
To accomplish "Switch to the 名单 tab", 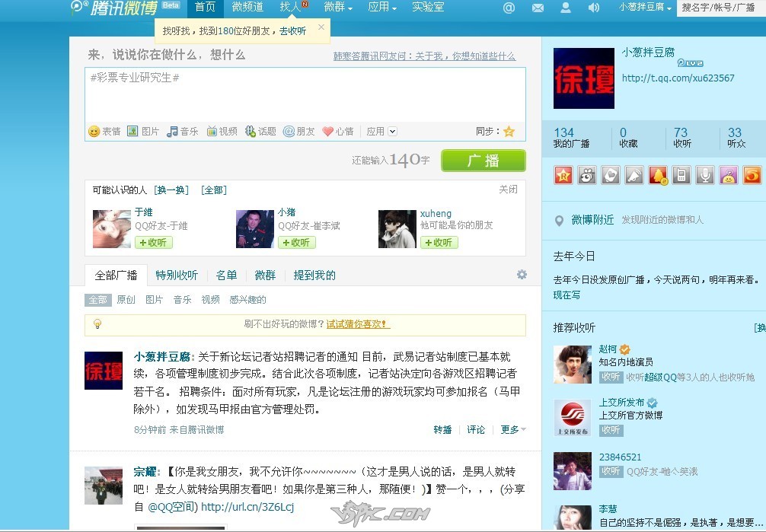I will tap(226, 275).
